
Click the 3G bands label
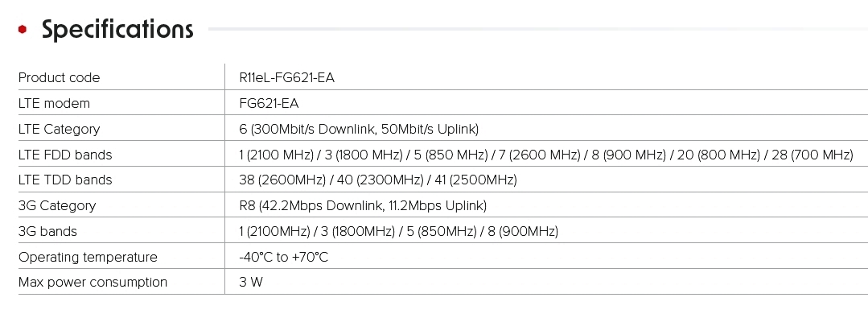click(x=47, y=232)
